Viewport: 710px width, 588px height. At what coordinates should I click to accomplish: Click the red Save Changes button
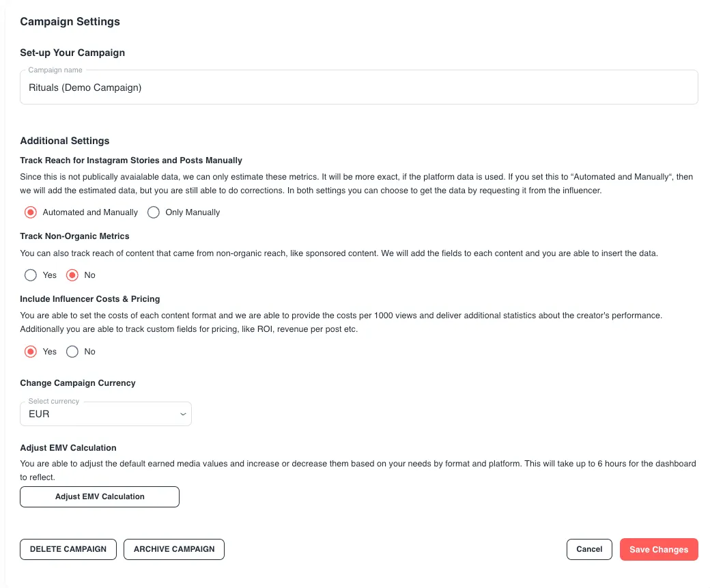coord(659,550)
